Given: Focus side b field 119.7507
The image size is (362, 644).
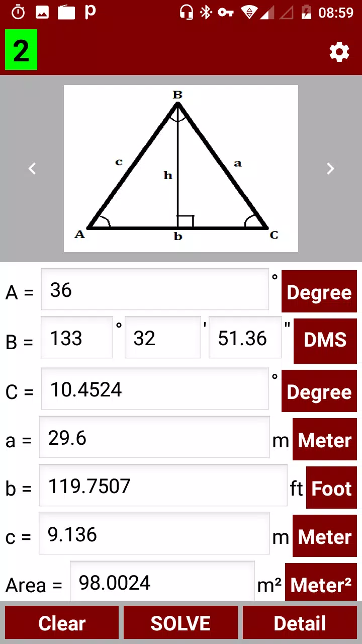Looking at the screenshot, I should coord(163,486).
